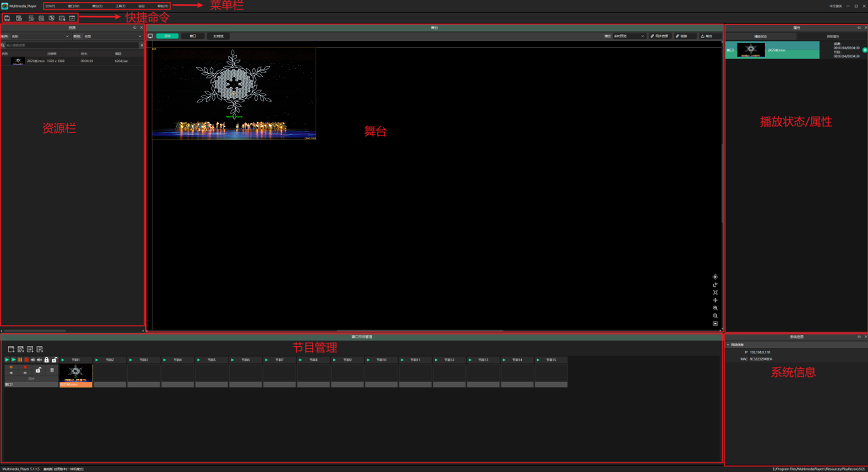Click the zoom in magnifier on stage
868x472 pixels.
(715, 308)
